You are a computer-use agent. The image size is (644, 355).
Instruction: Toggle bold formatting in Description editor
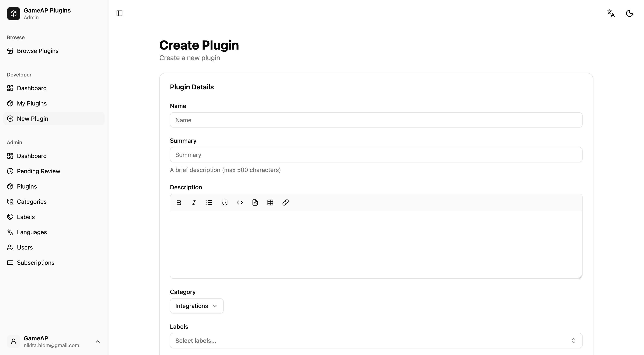pyautogui.click(x=179, y=202)
